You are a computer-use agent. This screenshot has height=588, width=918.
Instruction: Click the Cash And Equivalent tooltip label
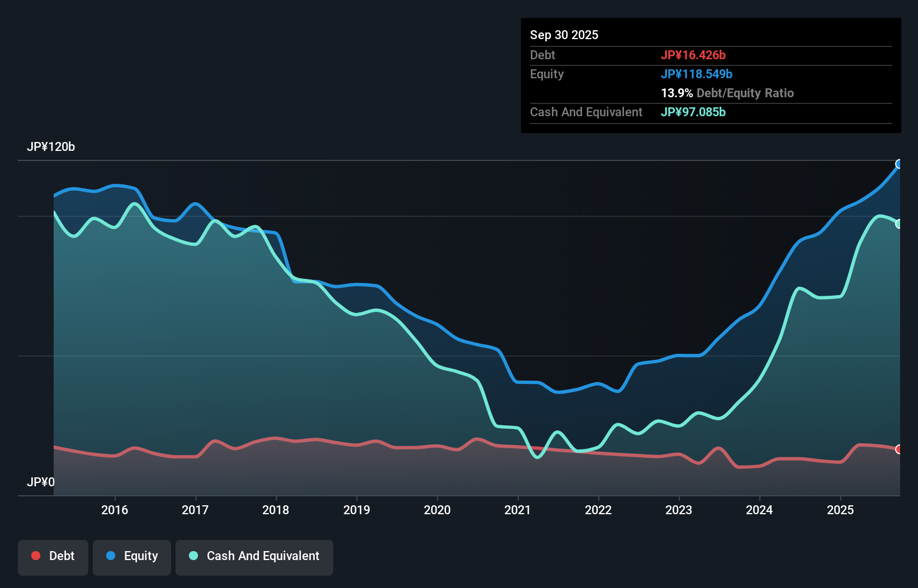pyautogui.click(x=586, y=112)
